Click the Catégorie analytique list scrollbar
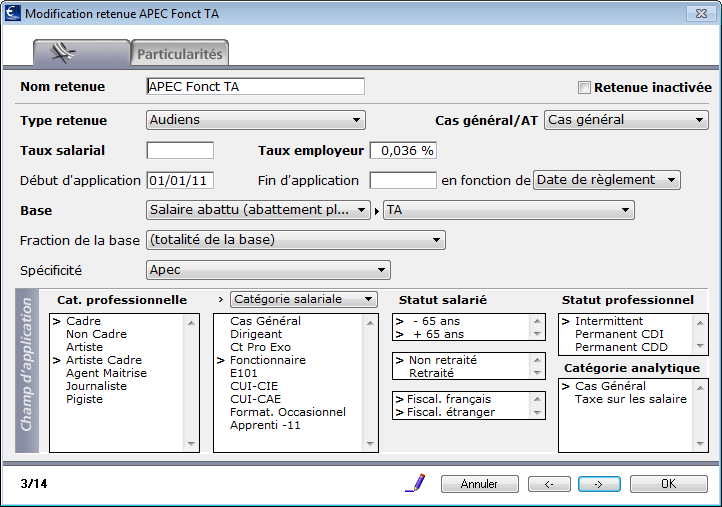The image size is (722, 507). 700,415
